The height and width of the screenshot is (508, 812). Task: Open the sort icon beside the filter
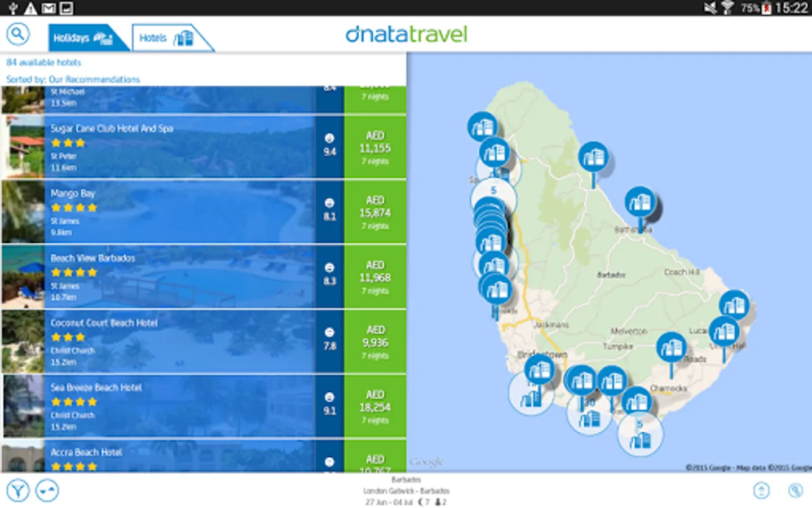click(x=47, y=490)
